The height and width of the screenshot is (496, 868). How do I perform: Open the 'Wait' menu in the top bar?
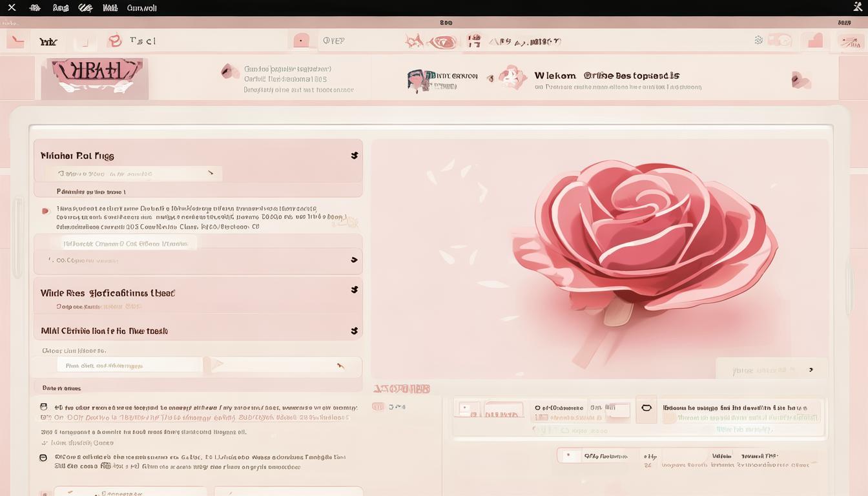110,8
